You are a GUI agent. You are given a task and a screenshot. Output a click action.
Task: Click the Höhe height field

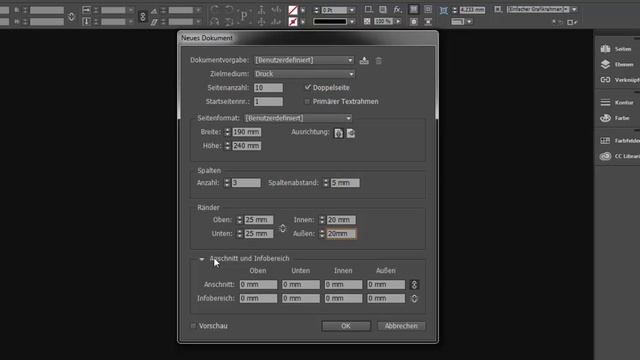click(x=247, y=146)
